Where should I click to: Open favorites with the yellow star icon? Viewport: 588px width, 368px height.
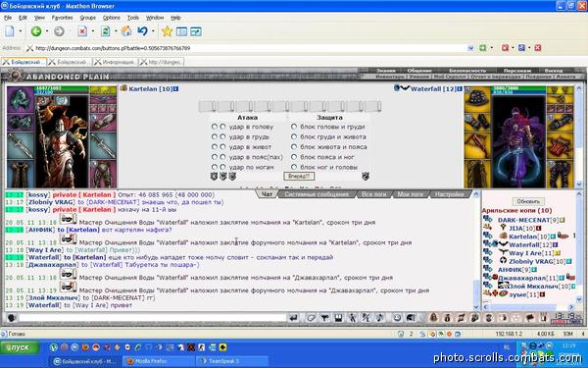pos(167,31)
